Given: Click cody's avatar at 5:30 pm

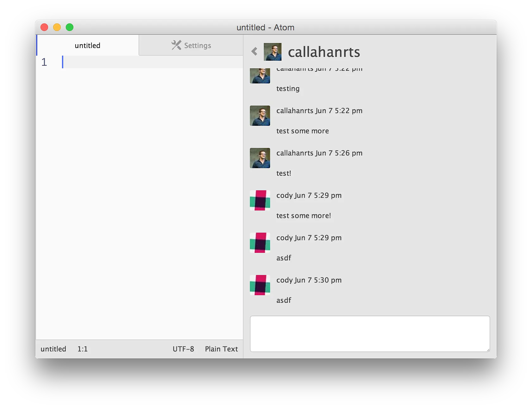Looking at the screenshot, I should (x=260, y=285).
